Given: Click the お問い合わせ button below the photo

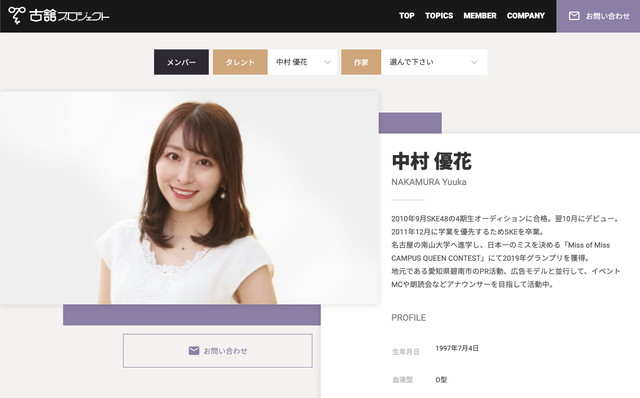Looking at the screenshot, I should (x=218, y=351).
